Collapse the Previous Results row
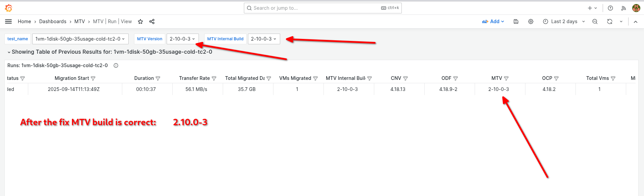This screenshot has width=644, height=196. [x=9, y=52]
